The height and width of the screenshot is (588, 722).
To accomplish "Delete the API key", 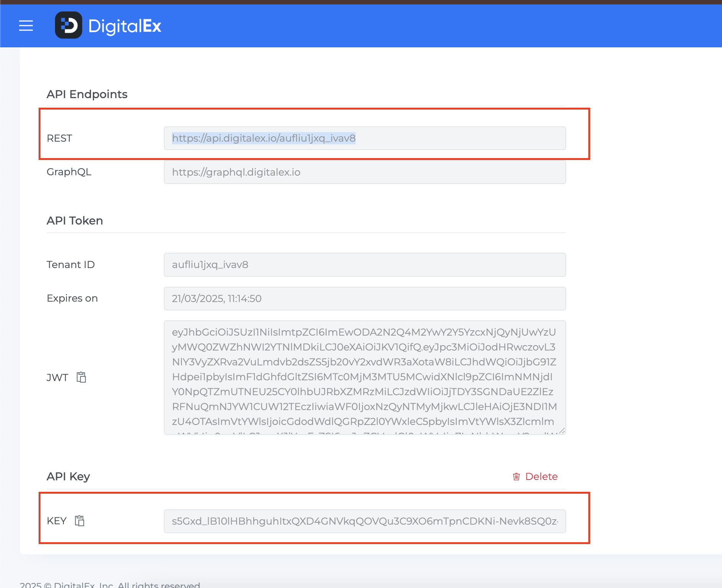I will (x=535, y=477).
